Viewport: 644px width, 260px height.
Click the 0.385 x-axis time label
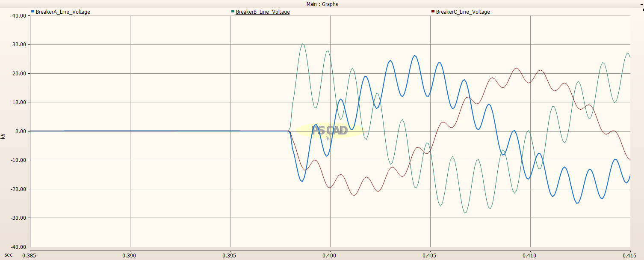[30, 255]
